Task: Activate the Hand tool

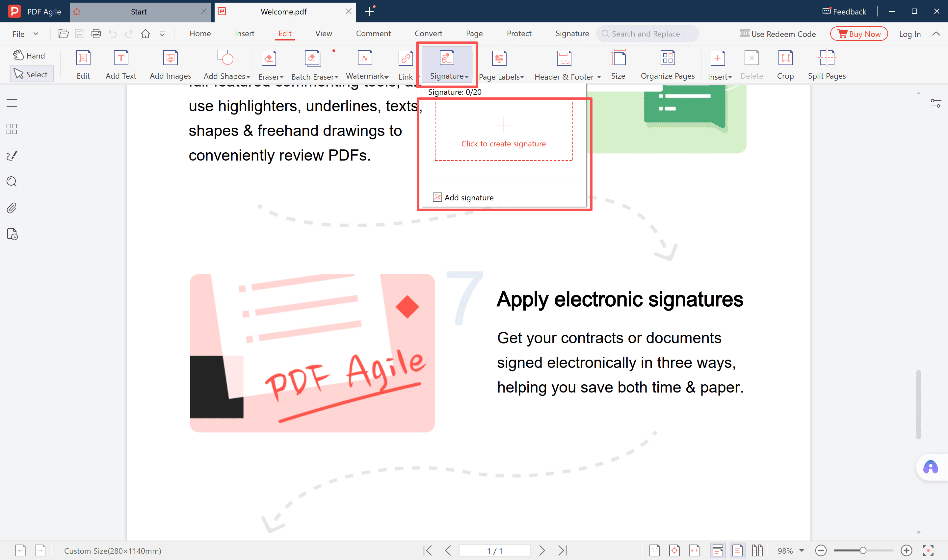Action: (29, 56)
